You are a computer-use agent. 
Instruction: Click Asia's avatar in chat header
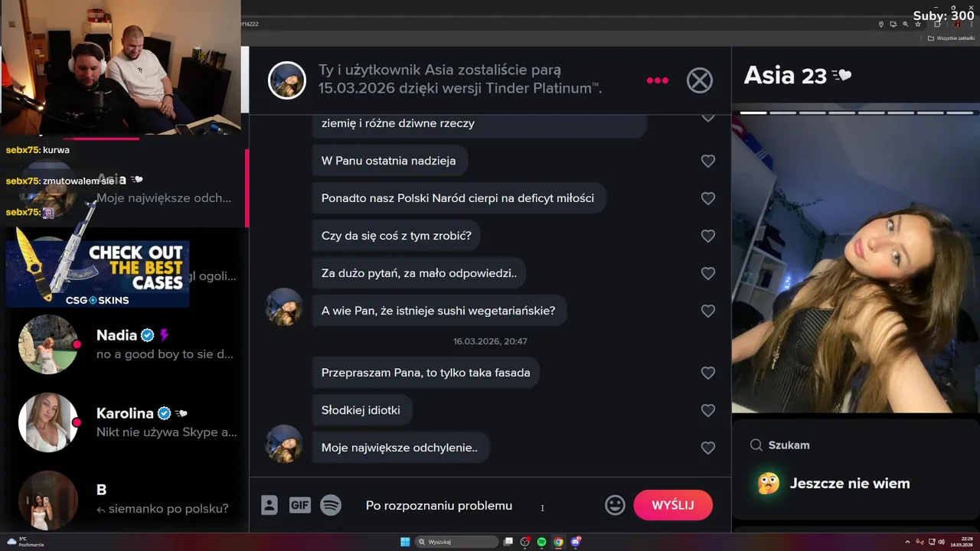click(287, 80)
